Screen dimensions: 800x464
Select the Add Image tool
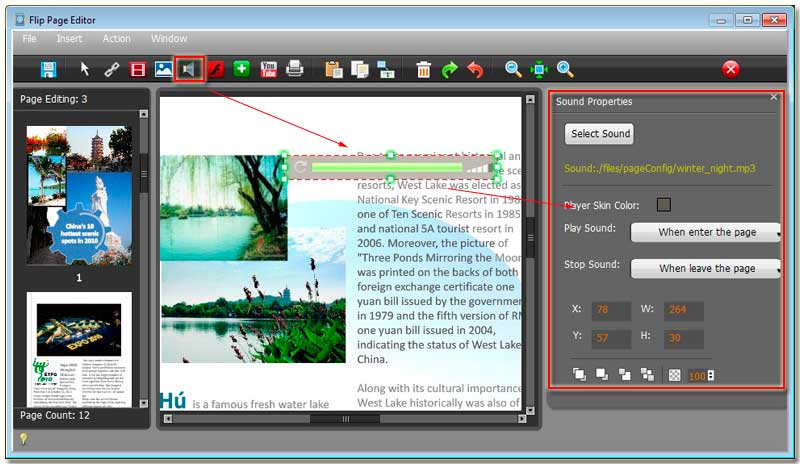pyautogui.click(x=163, y=69)
